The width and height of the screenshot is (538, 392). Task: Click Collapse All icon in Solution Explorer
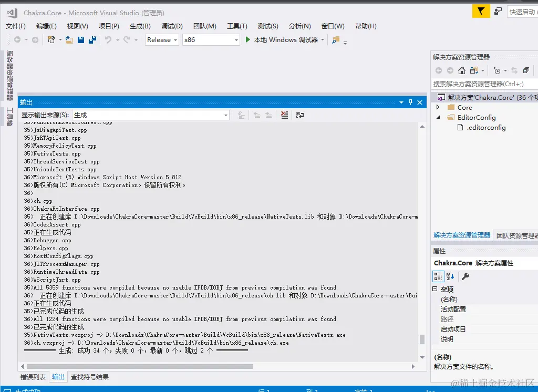coord(526,70)
